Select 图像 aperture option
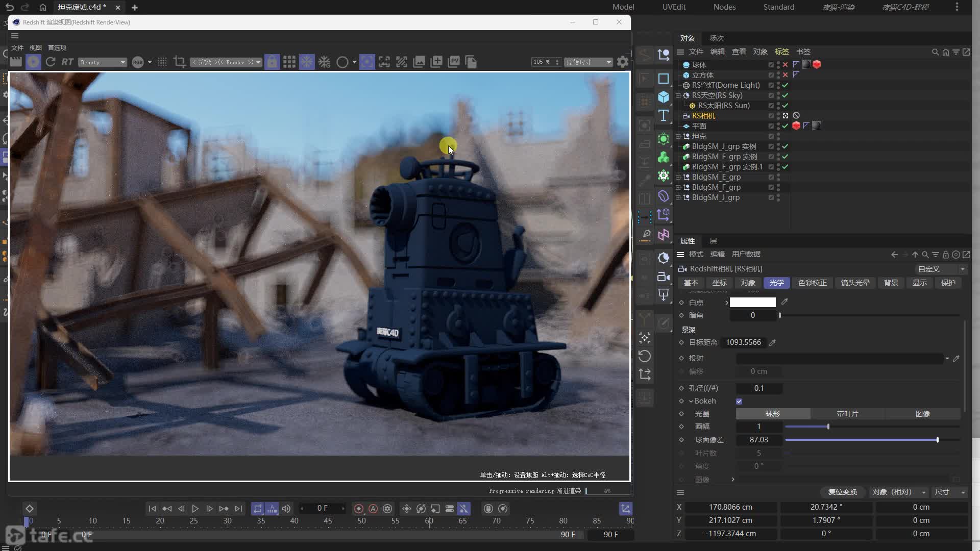Screen dimensions: 980x551 coord(922,414)
